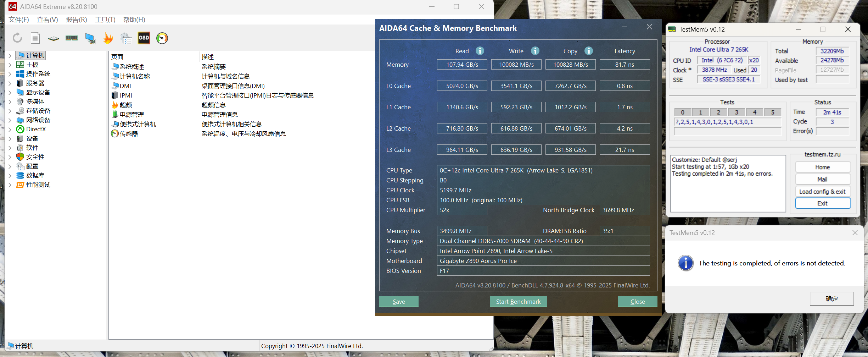The width and height of the screenshot is (868, 357).
Task: Click Load config & exit in TestMem5
Action: pyautogui.click(x=823, y=191)
